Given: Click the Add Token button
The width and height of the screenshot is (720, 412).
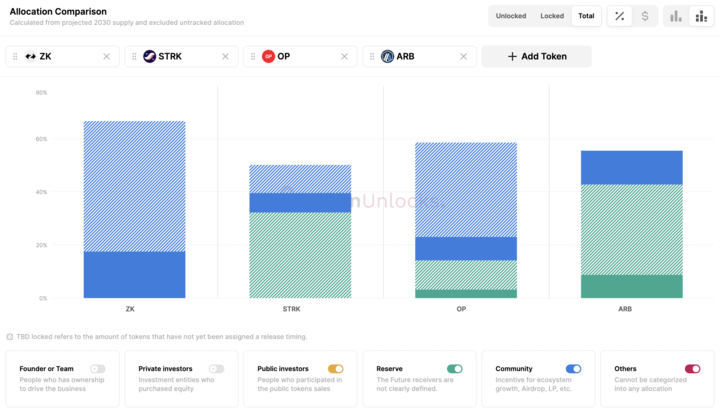Looking at the screenshot, I should pos(536,56).
